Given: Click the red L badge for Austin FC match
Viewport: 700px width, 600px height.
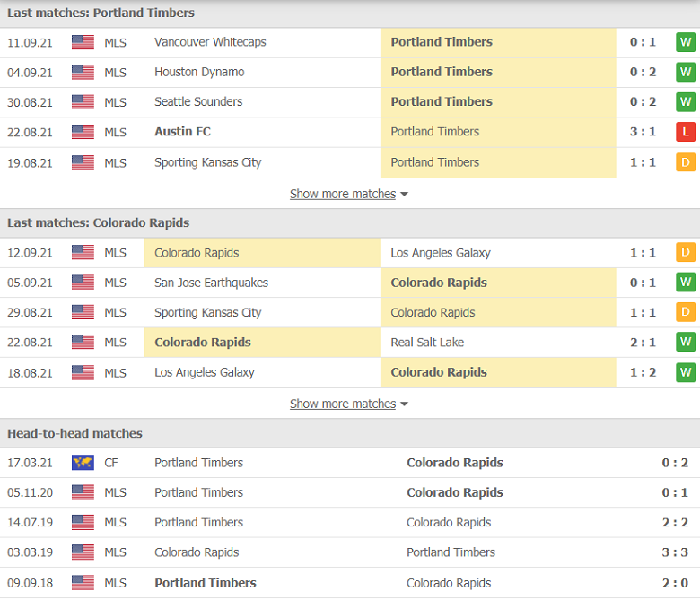Looking at the screenshot, I should (x=686, y=132).
